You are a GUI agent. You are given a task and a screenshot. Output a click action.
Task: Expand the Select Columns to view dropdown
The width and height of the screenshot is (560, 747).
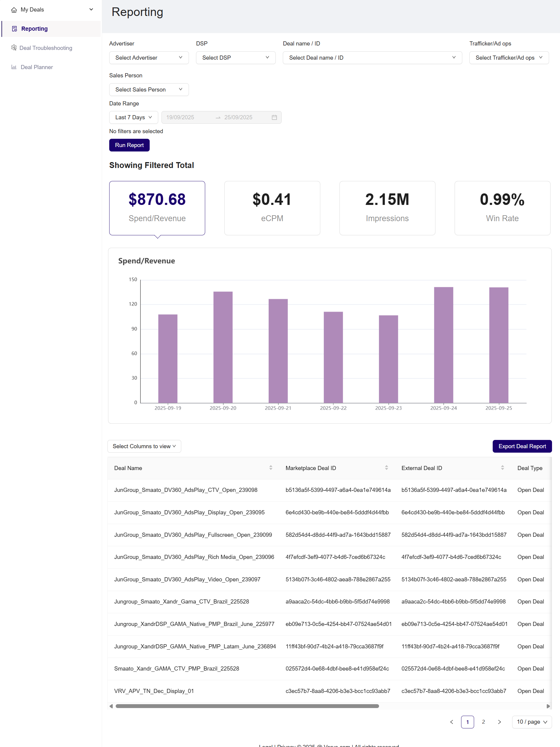pos(144,446)
